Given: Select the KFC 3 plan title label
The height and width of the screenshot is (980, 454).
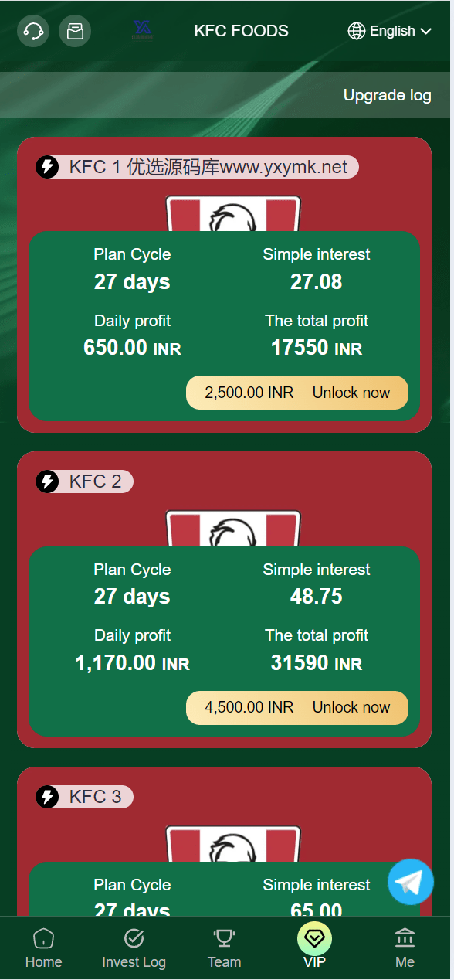Looking at the screenshot, I should [x=95, y=797].
